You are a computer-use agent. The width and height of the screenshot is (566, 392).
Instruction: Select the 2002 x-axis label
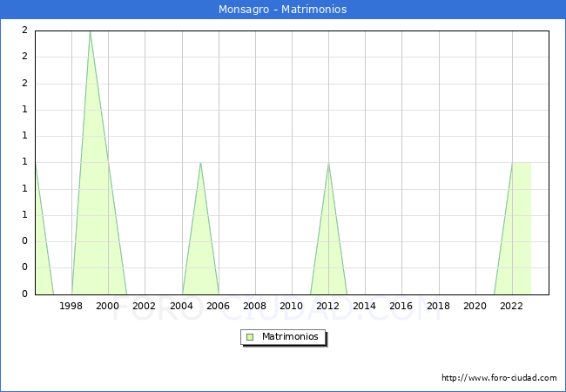[x=145, y=306]
